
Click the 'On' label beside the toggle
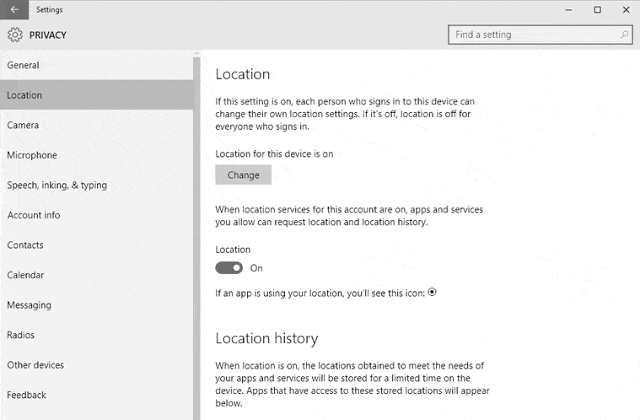[256, 268]
